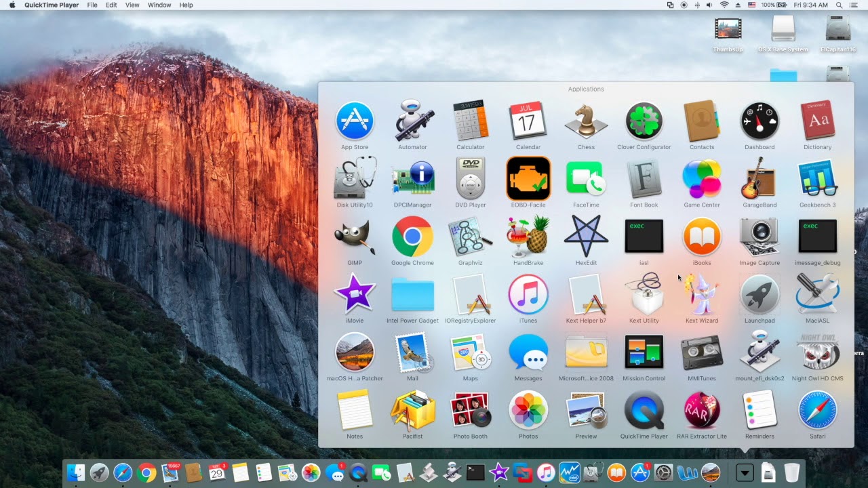Image resolution: width=868 pixels, height=488 pixels.
Task: Open the Microsoft Office 2008 folder
Action: pos(586,352)
